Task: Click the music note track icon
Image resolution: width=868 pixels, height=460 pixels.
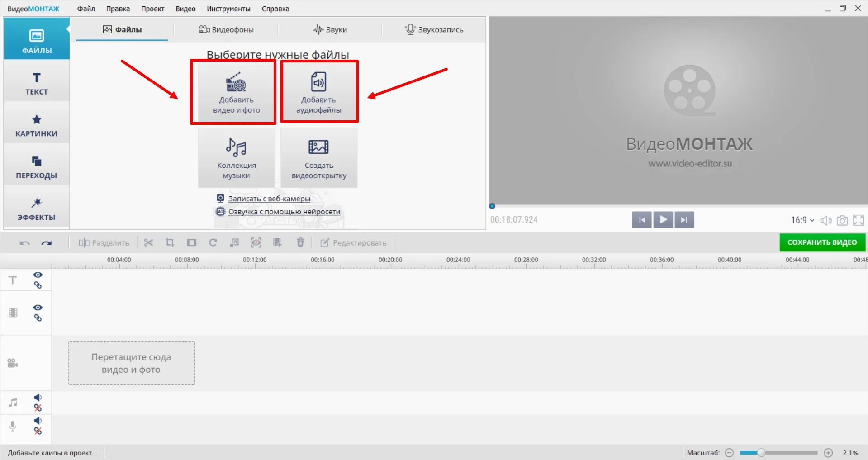Action: pyautogui.click(x=13, y=403)
